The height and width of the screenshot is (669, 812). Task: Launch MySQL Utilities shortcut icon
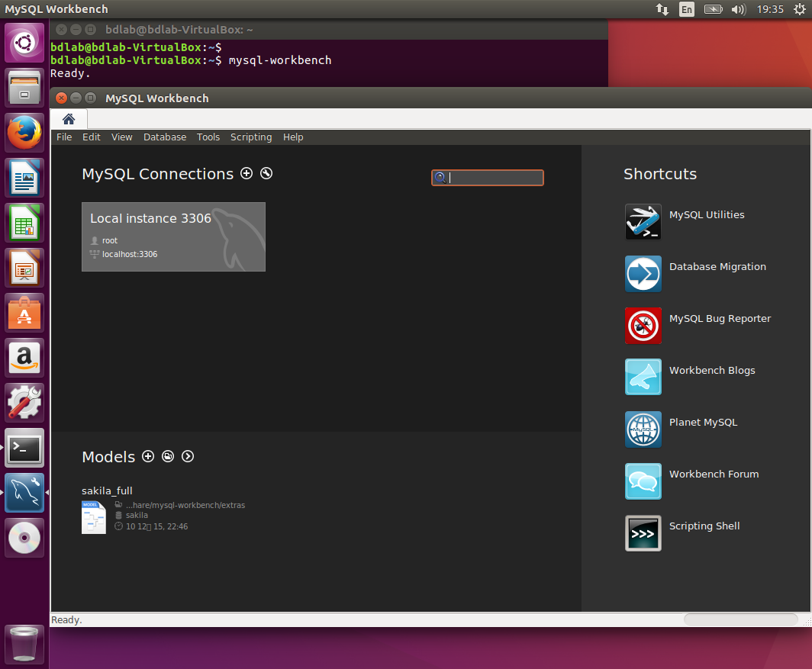(643, 222)
